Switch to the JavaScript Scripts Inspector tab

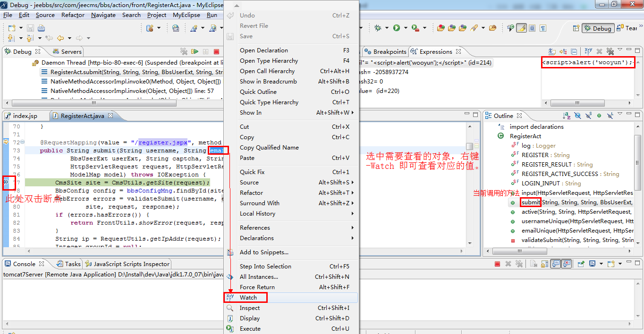[127, 264]
